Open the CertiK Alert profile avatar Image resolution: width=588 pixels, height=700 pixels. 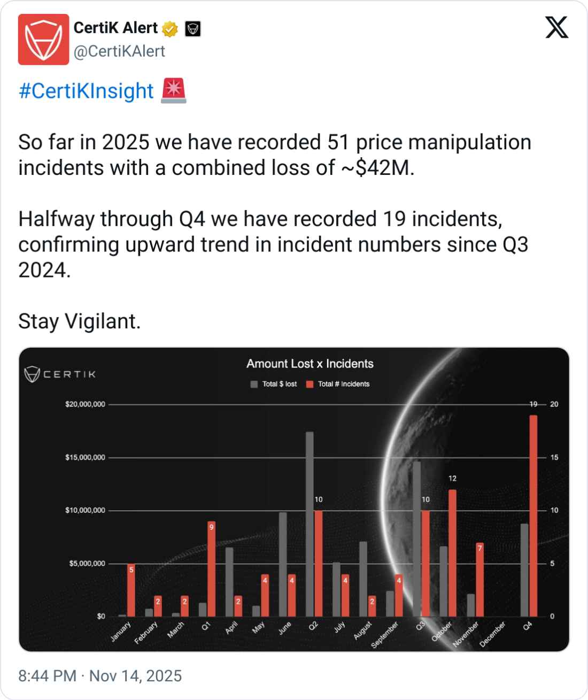[43, 40]
